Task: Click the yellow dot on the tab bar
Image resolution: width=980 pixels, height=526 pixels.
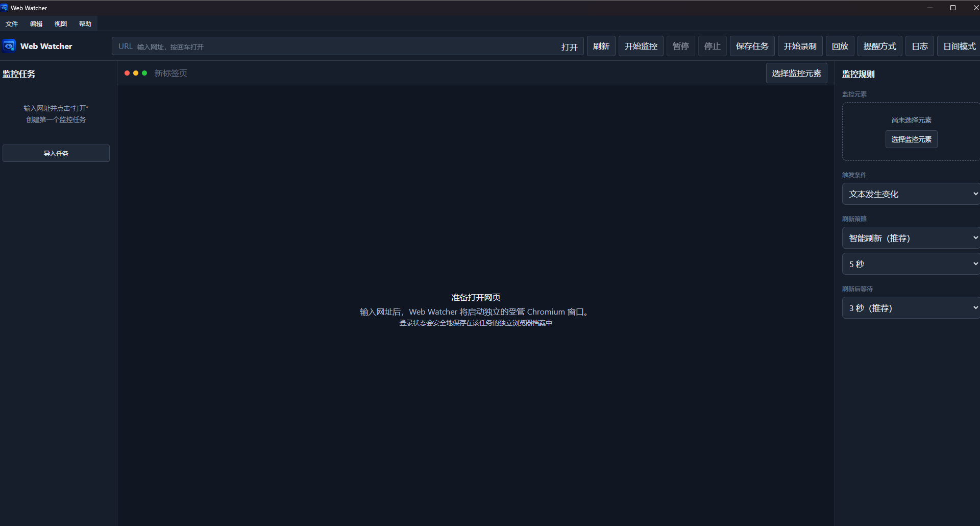Action: coord(136,73)
